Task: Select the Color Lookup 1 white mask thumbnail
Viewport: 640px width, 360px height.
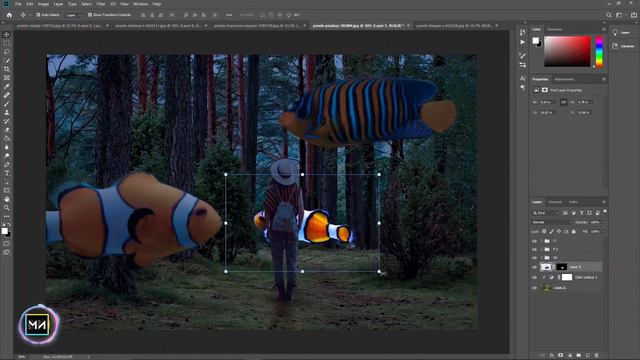Action: pyautogui.click(x=567, y=277)
